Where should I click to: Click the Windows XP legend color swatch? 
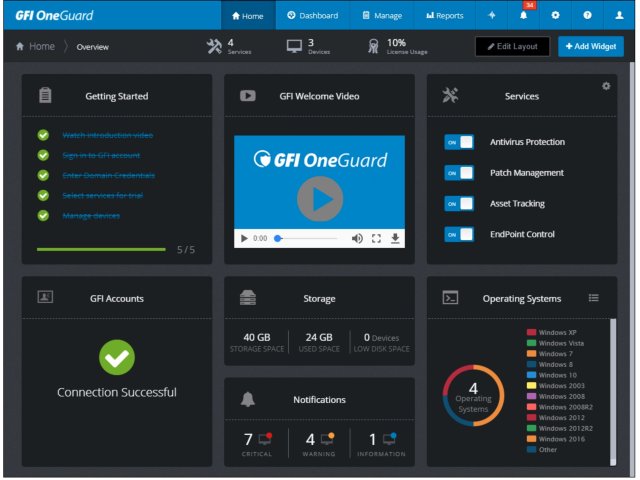coord(531,332)
